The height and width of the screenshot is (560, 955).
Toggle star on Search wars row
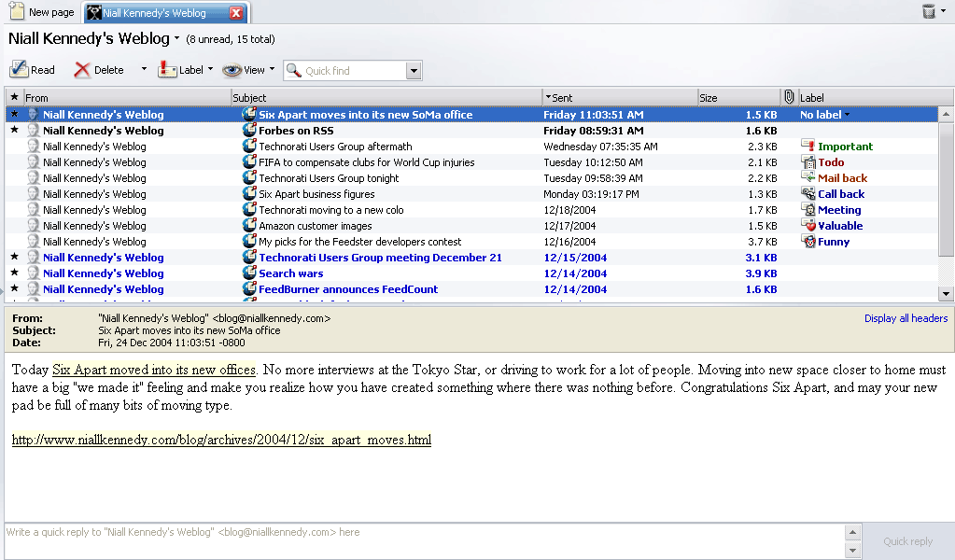click(15, 273)
